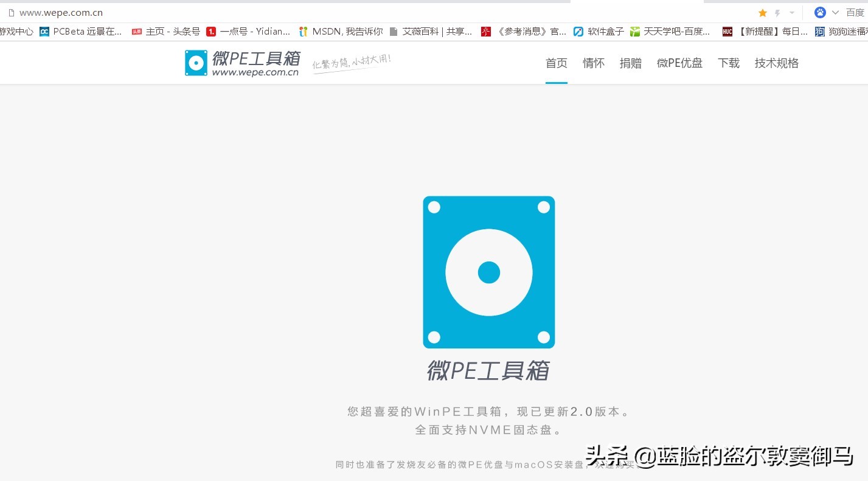Click the yellow bookmark star icon

pyautogui.click(x=762, y=13)
